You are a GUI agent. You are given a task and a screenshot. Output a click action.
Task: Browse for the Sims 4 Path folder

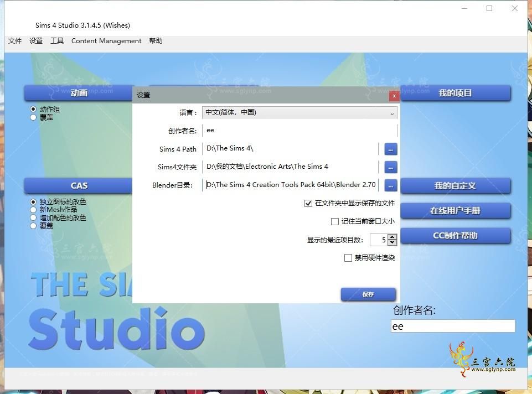pyautogui.click(x=390, y=149)
